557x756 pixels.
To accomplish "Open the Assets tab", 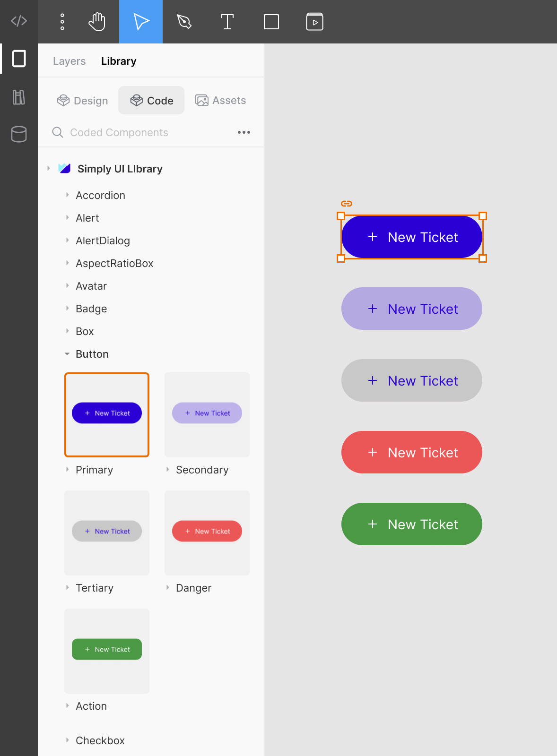I will coord(221,101).
